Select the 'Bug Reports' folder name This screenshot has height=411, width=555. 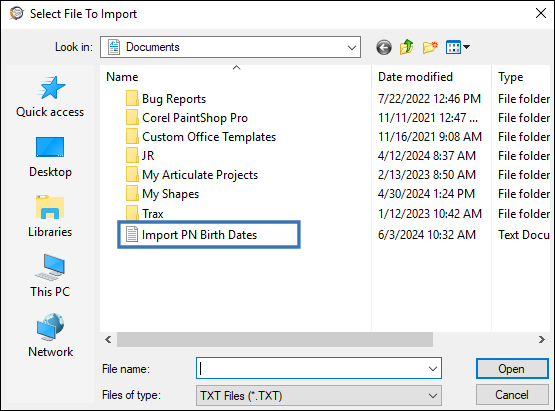pyautogui.click(x=174, y=99)
